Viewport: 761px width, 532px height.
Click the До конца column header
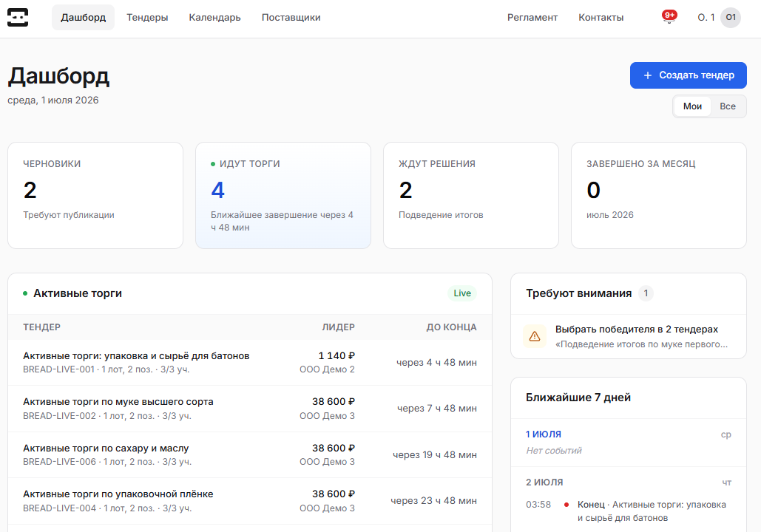pos(451,327)
